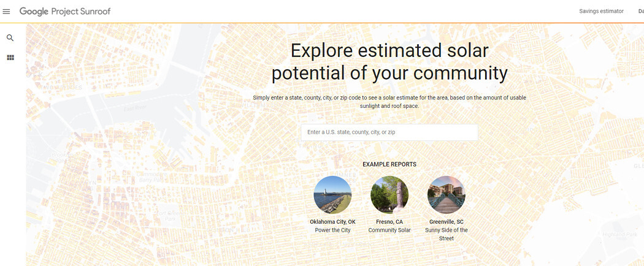644x266 pixels.
Task: Open the hamburger main menu
Action: point(7,12)
